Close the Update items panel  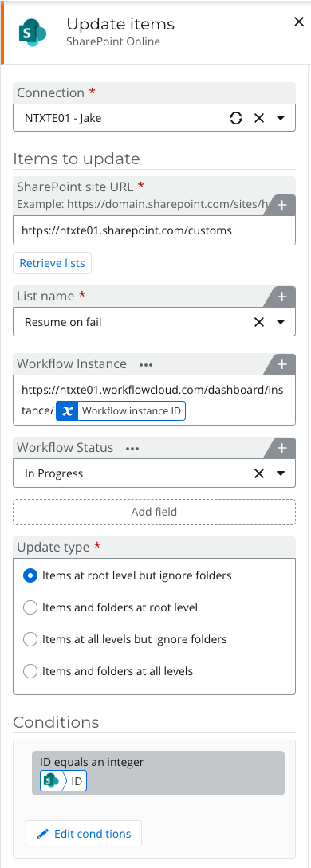pos(299,22)
